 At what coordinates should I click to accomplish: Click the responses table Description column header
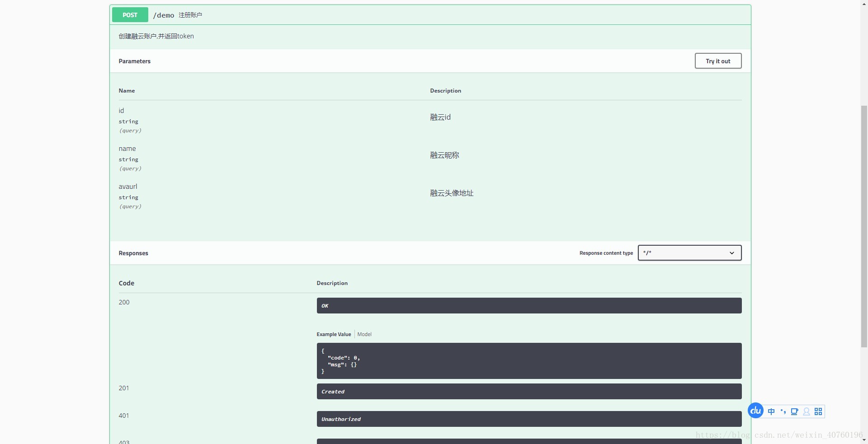pos(332,283)
